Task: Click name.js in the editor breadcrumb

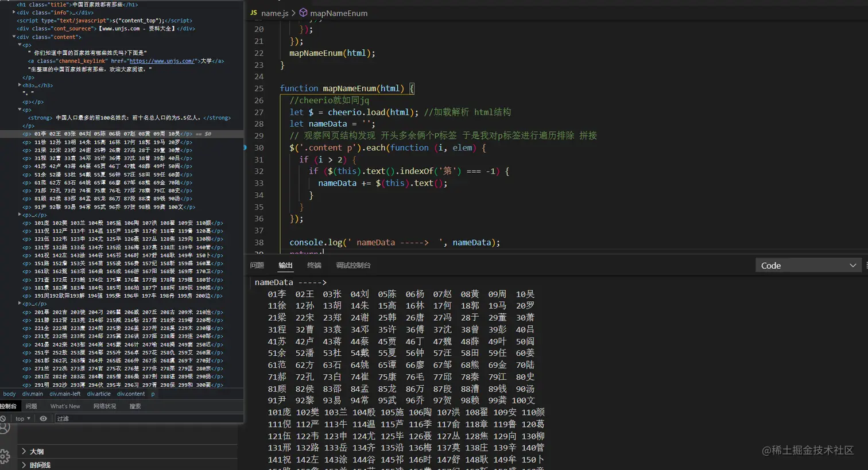Action: [274, 13]
